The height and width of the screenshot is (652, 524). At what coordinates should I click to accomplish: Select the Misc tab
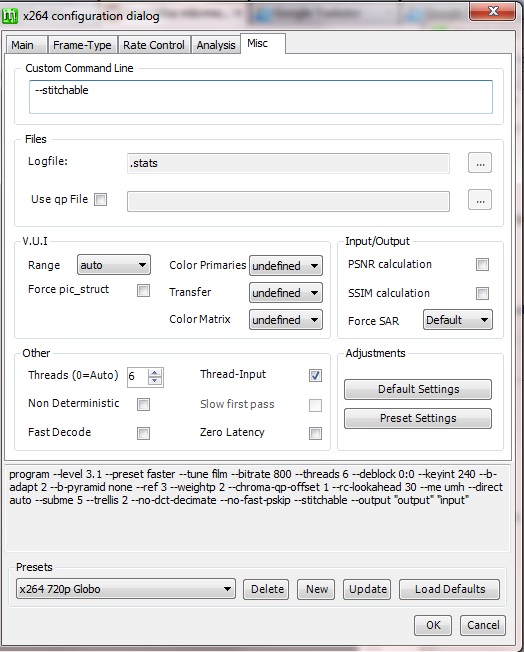(x=262, y=43)
